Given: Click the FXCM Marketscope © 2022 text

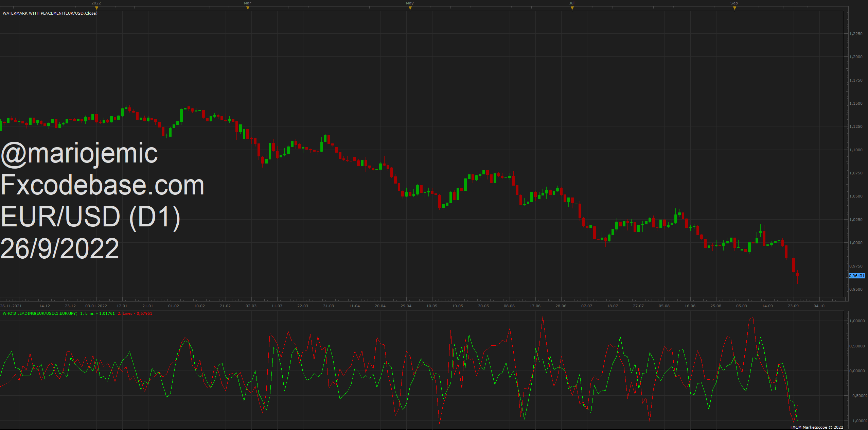Looking at the screenshot, I should [x=817, y=427].
